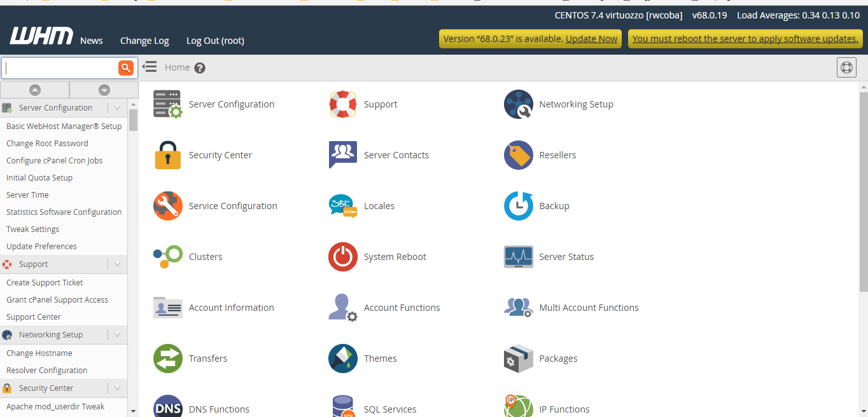868x417 pixels.
Task: Open Change Hostname sidebar link
Action: coord(39,353)
